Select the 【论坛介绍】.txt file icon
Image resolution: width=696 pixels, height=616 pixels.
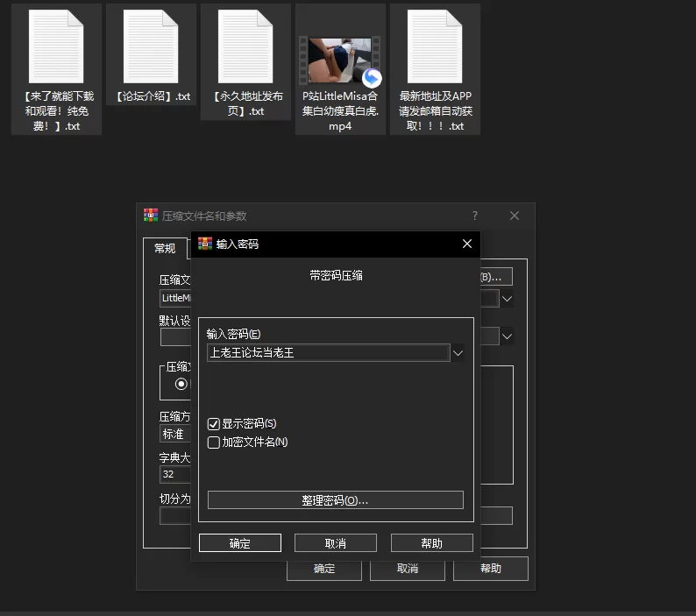coord(151,46)
